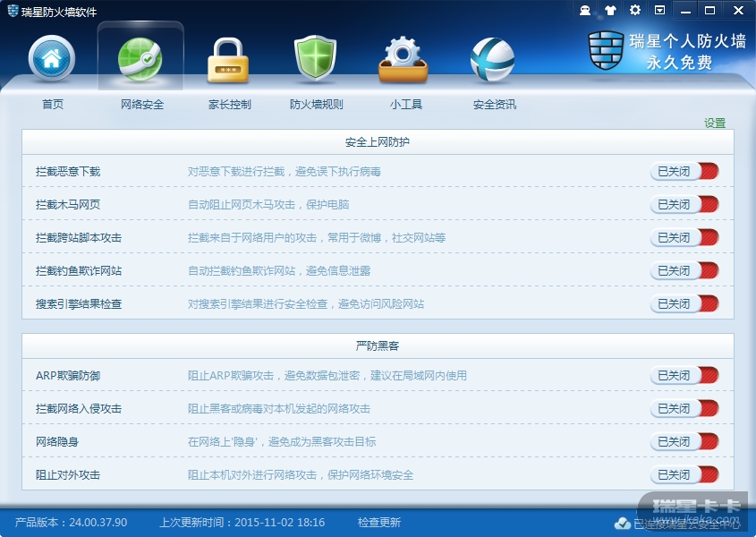Click the ARP欺骗防御 row label
The image size is (756, 537).
click(68, 375)
